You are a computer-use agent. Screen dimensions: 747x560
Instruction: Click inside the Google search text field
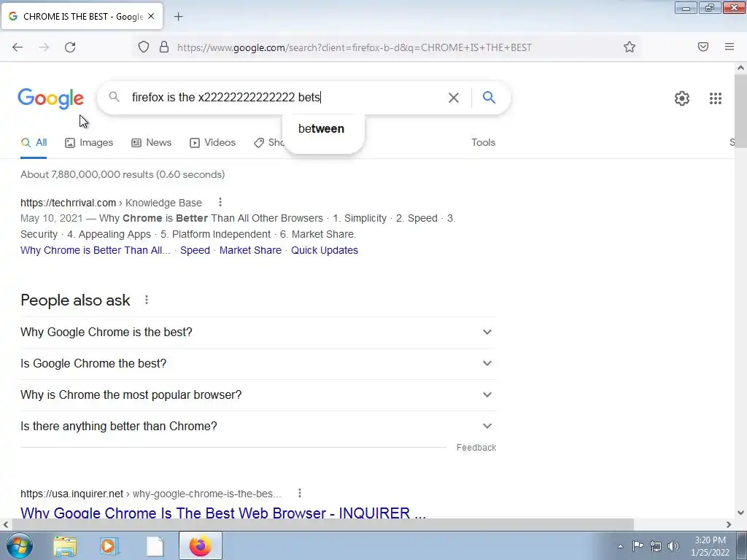[x=286, y=98]
